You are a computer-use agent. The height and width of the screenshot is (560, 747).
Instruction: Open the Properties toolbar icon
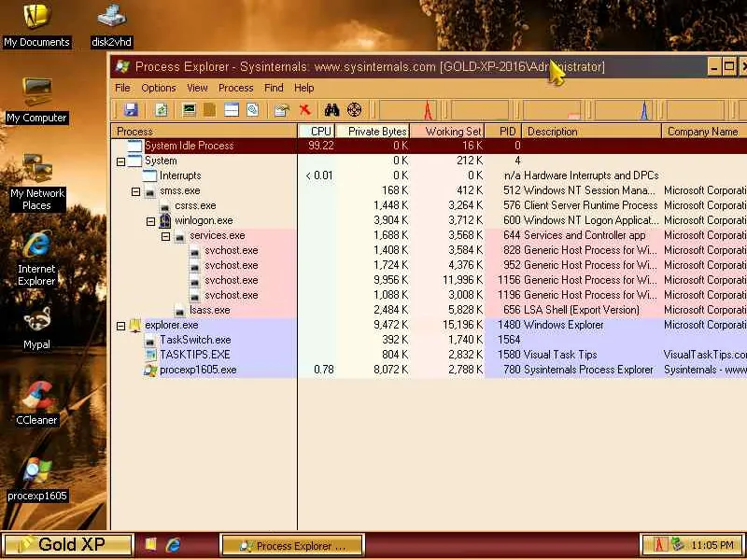pyautogui.click(x=282, y=110)
